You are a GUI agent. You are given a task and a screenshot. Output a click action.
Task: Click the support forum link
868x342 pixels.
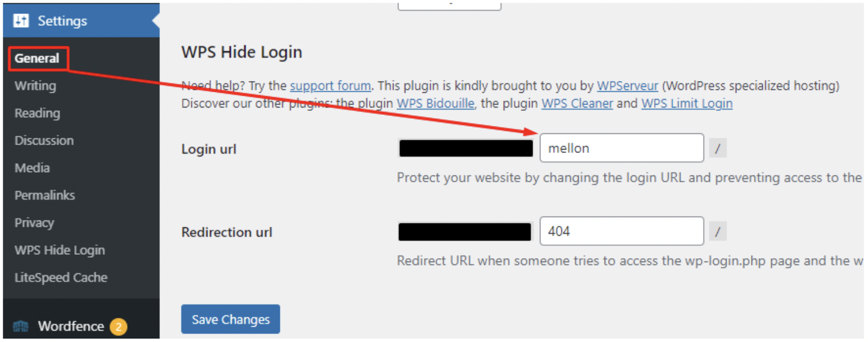330,86
